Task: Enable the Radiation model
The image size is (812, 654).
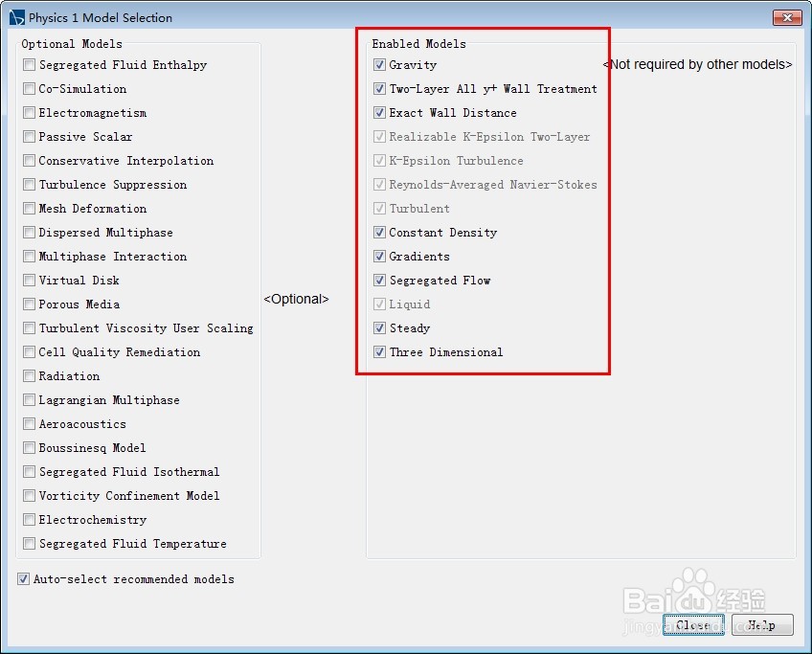Action: (30, 376)
